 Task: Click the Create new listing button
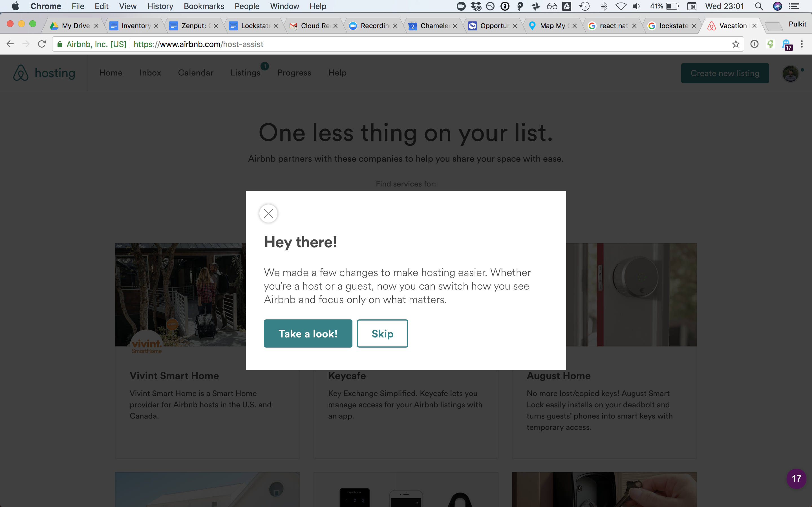(x=724, y=72)
